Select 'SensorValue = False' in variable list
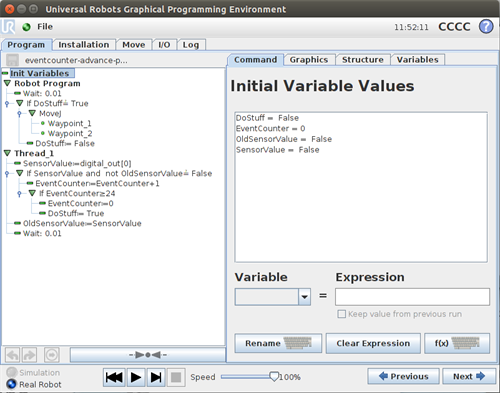The height and width of the screenshot is (393, 500). click(277, 150)
